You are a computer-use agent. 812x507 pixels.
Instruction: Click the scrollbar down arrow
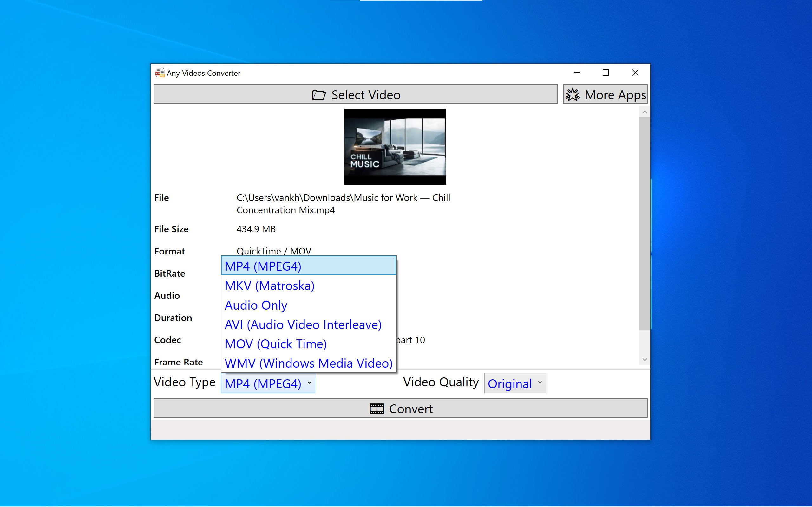644,359
